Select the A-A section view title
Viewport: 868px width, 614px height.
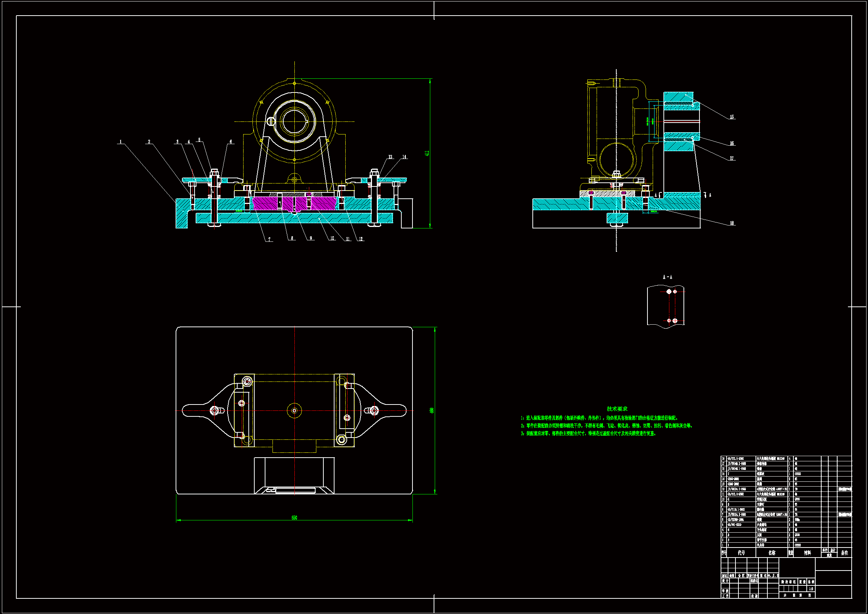(x=667, y=277)
